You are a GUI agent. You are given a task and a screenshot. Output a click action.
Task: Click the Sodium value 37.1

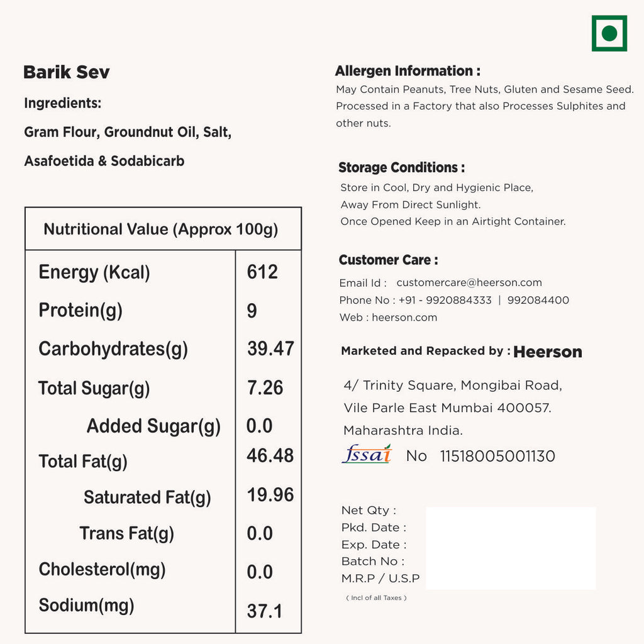[265, 610]
